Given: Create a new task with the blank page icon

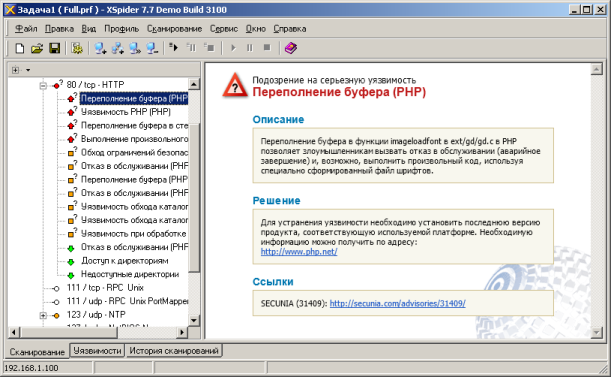Looking at the screenshot, I should [x=19, y=48].
